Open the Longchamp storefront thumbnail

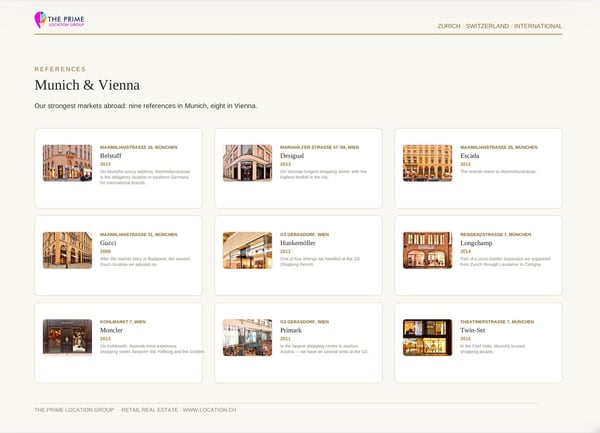coord(427,250)
